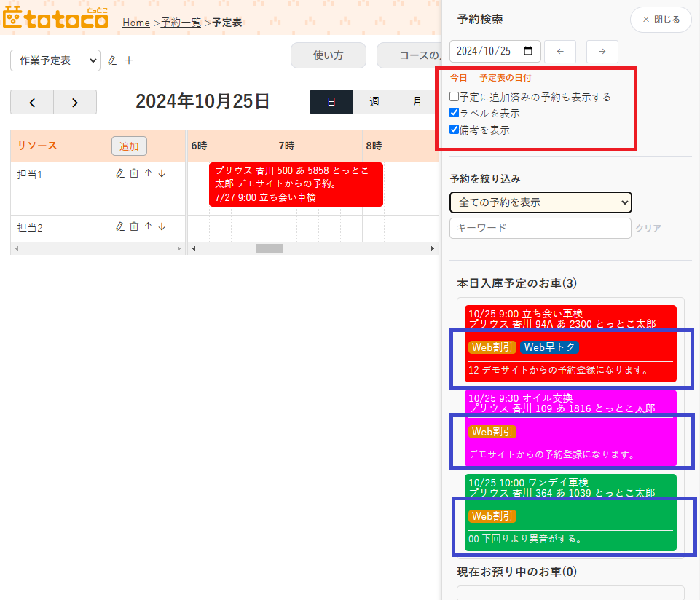Click the キーワード search input field
Screen dimensions: 700x600
tap(540, 228)
